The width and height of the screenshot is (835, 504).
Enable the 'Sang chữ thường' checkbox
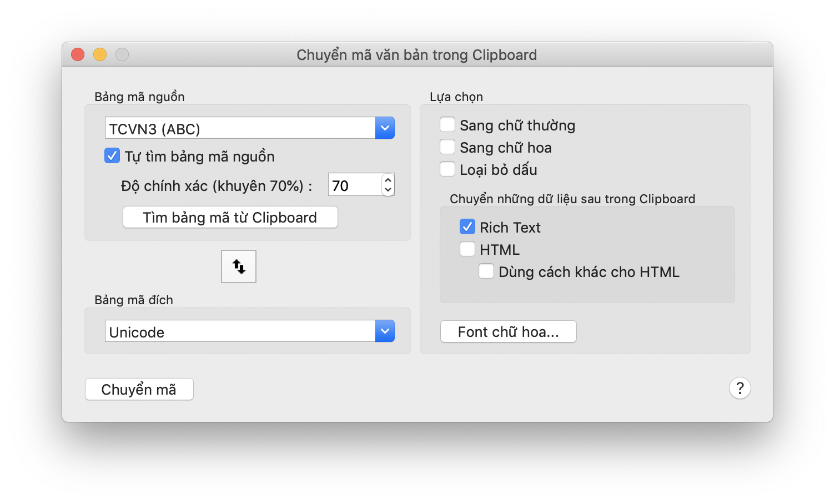[447, 124]
